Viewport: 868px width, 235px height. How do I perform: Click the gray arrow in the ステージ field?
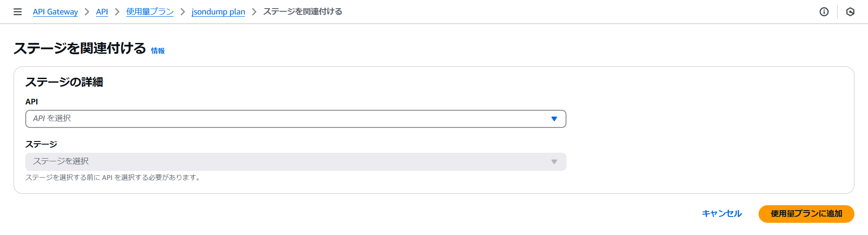tap(554, 162)
